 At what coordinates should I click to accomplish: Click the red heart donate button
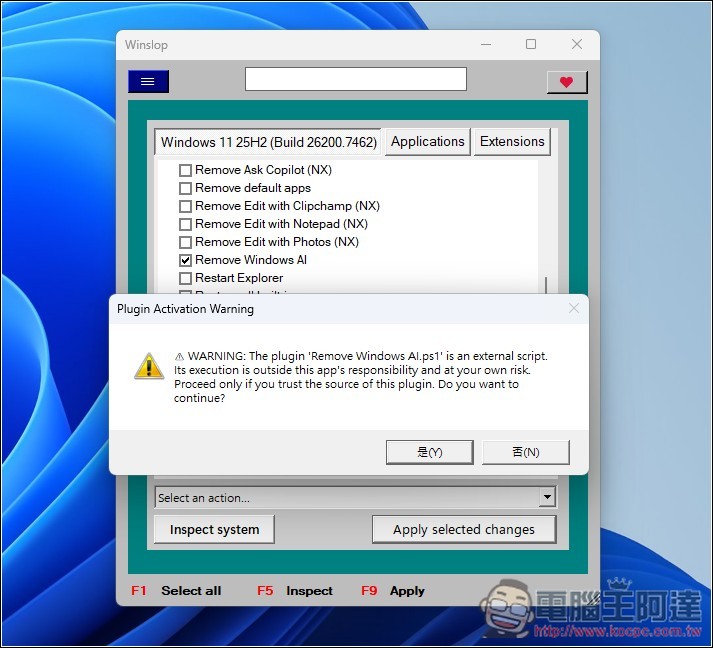(x=567, y=82)
